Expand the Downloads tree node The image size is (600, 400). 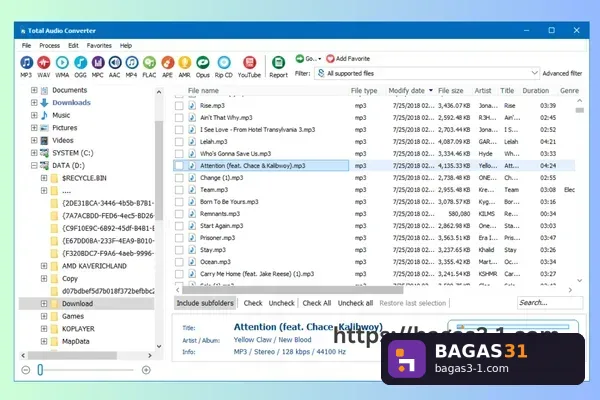coord(34,103)
